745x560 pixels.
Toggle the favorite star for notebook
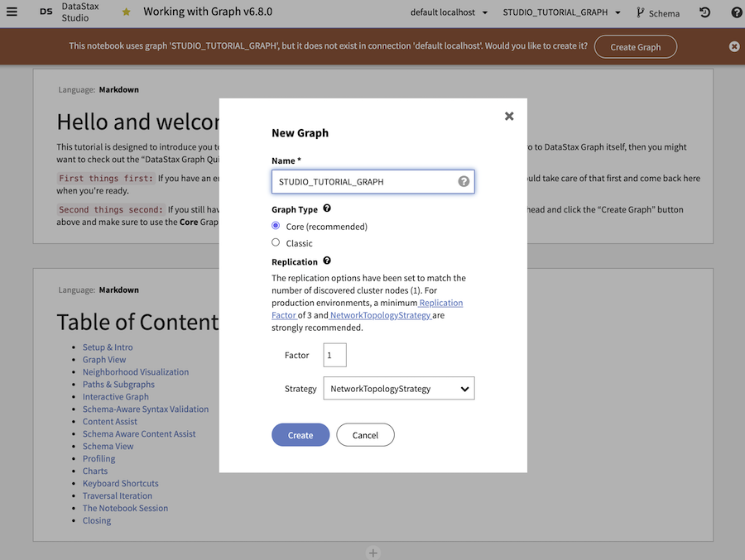coord(126,12)
